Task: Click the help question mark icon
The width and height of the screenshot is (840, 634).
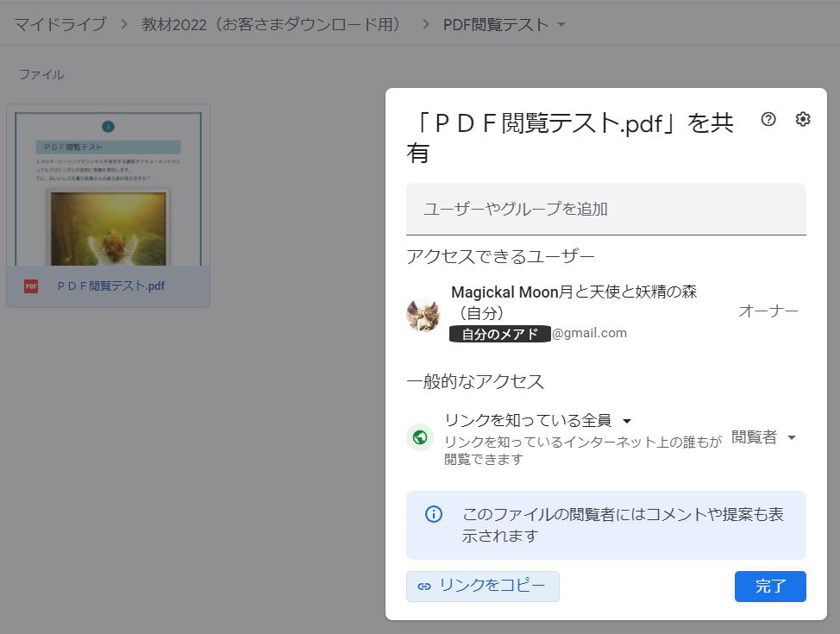Action: pyautogui.click(x=768, y=119)
